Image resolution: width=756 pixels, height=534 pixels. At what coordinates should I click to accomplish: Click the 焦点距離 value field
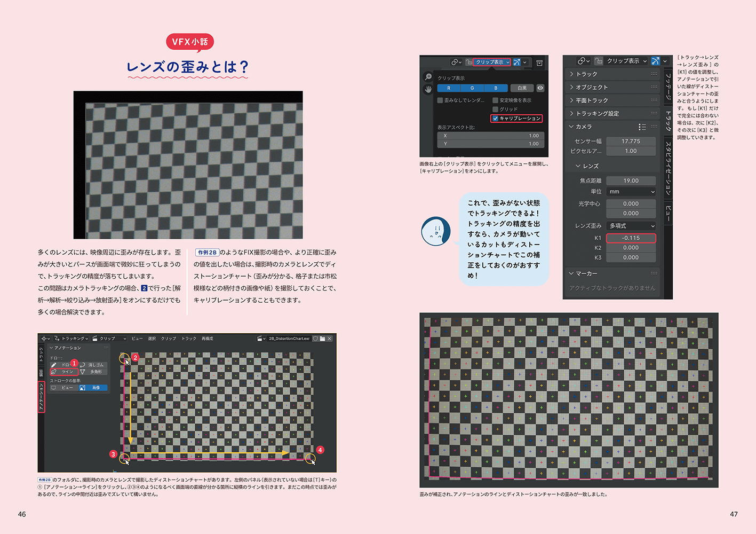pos(631,181)
